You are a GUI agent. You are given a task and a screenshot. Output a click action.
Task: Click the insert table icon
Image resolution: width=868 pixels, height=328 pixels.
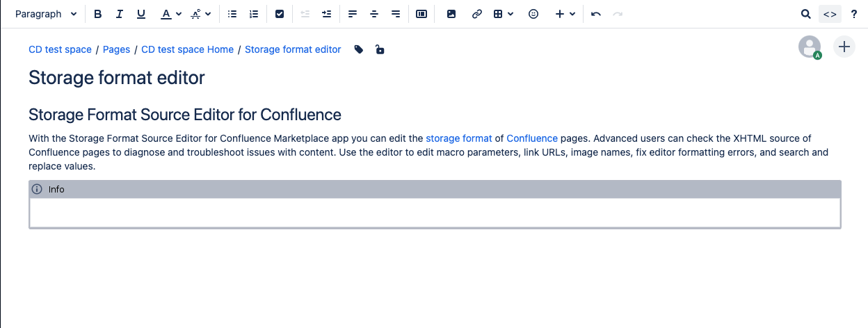498,14
